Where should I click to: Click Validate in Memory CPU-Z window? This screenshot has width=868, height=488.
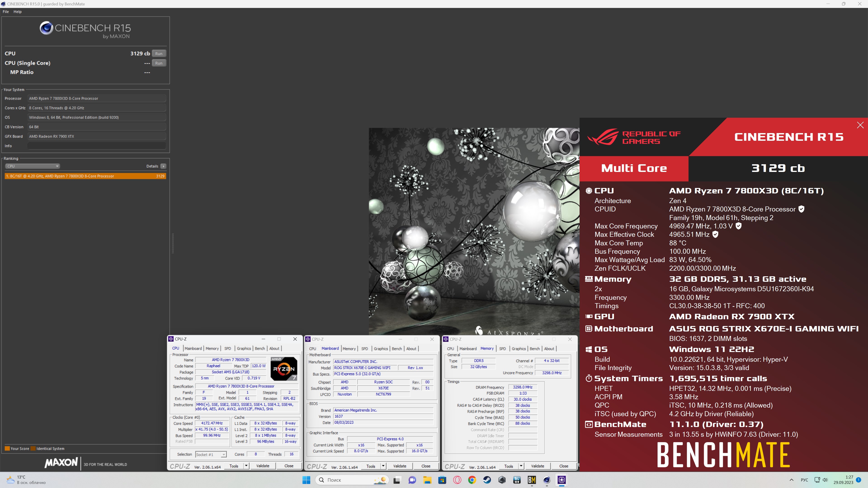point(538,466)
